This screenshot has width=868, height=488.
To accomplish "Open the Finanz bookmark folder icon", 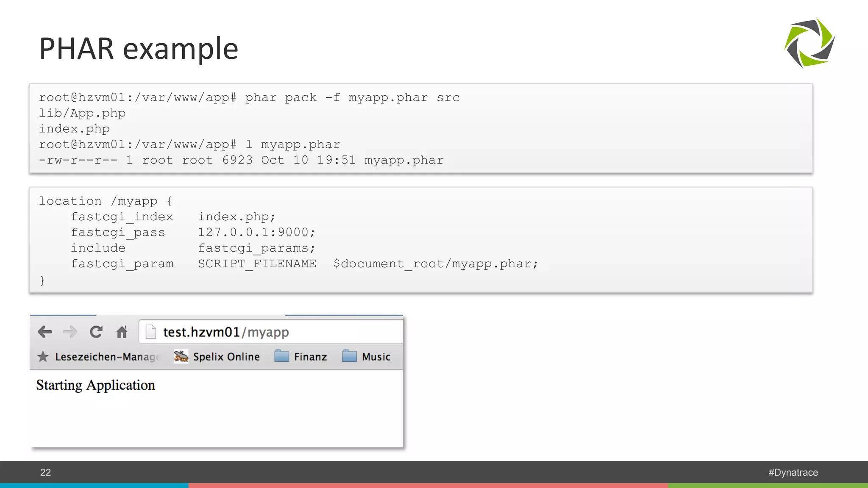I will click(281, 356).
